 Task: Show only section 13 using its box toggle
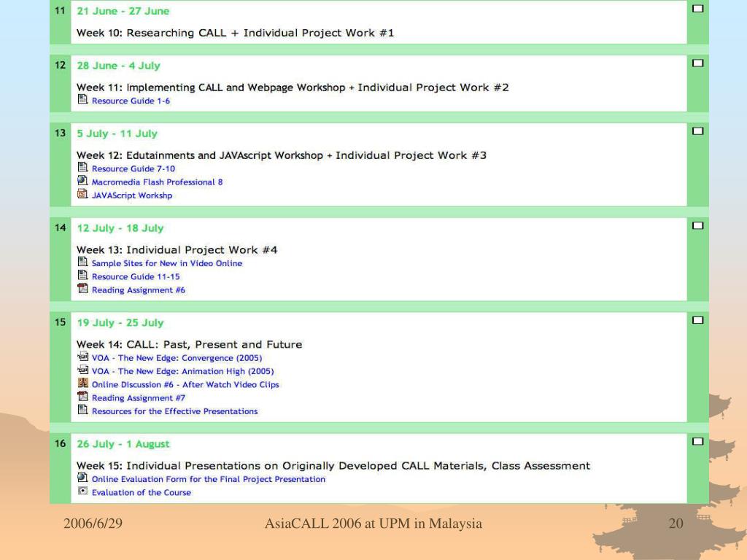tap(698, 131)
